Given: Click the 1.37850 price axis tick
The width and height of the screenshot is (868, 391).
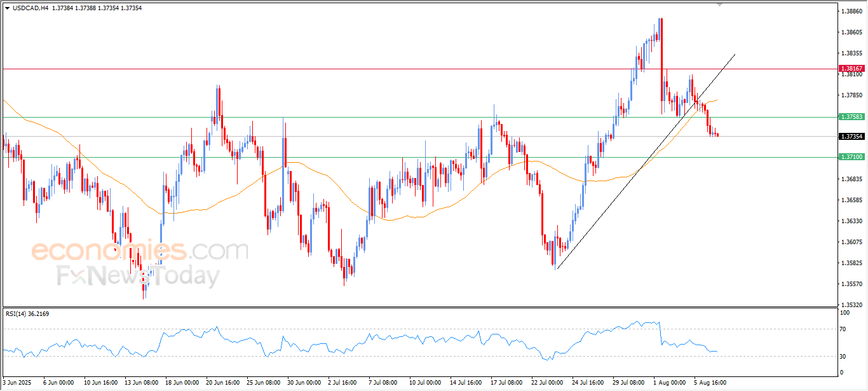Looking at the screenshot, I should 851,95.
